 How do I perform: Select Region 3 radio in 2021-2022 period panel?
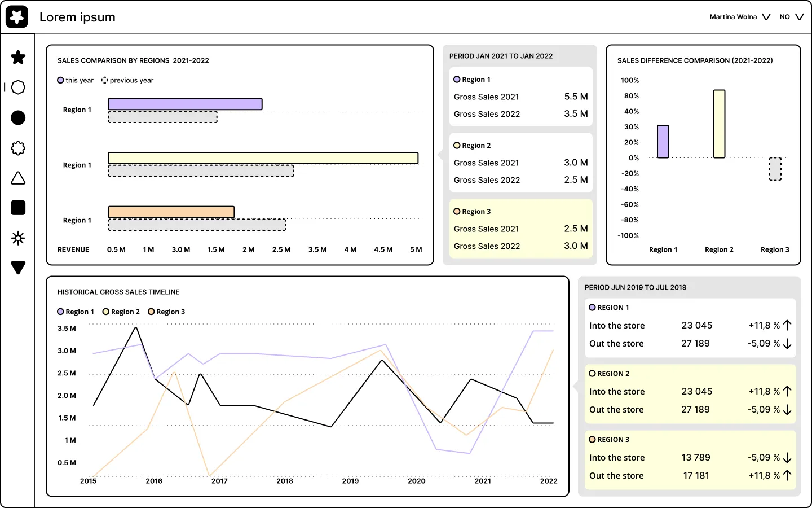(x=457, y=212)
